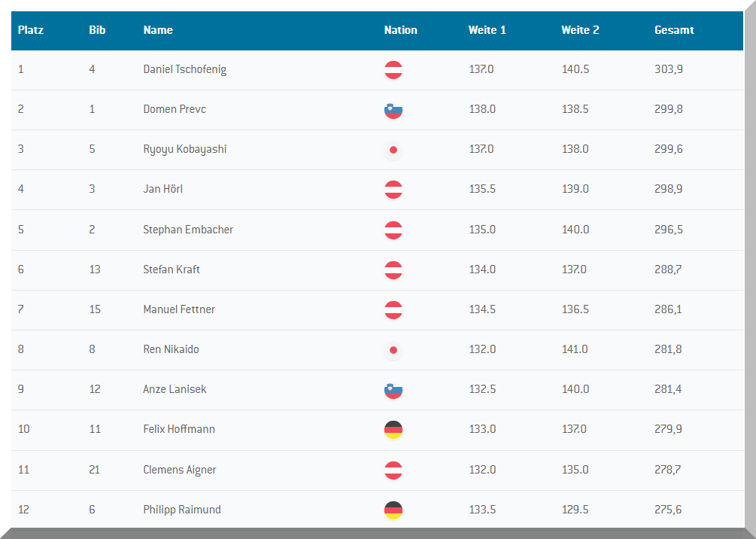Screen dimensions: 756x539
Task: Click Slovenia flag icon beside Domen Prevc
Action: pyautogui.click(x=393, y=110)
